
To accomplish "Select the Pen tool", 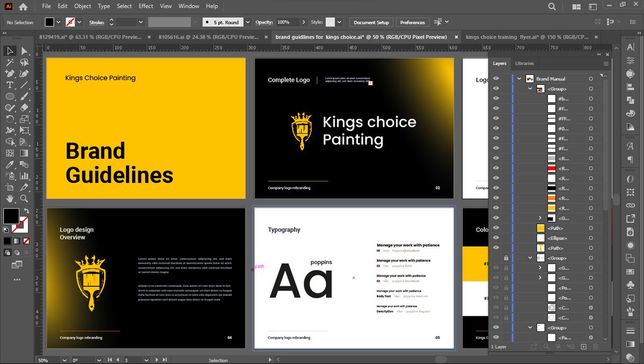I will point(10,74).
